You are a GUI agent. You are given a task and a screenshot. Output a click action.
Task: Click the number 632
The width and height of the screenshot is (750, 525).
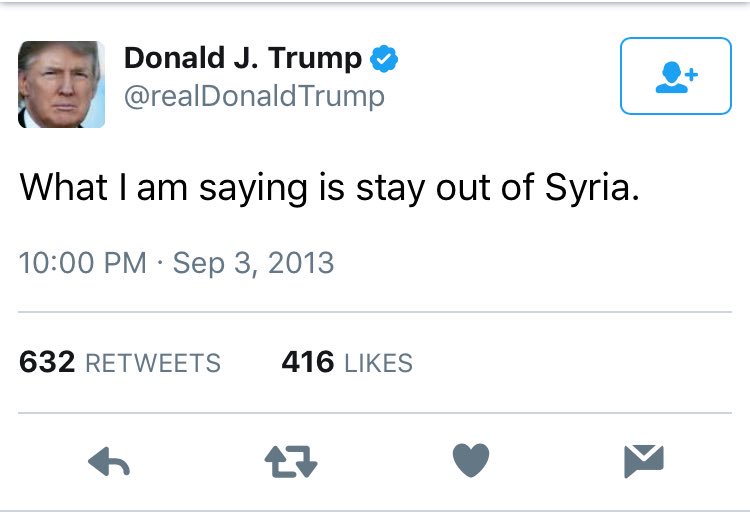point(47,362)
